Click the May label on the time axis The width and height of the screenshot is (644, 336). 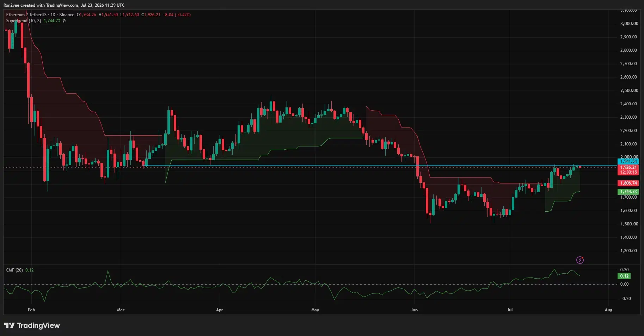(315, 310)
